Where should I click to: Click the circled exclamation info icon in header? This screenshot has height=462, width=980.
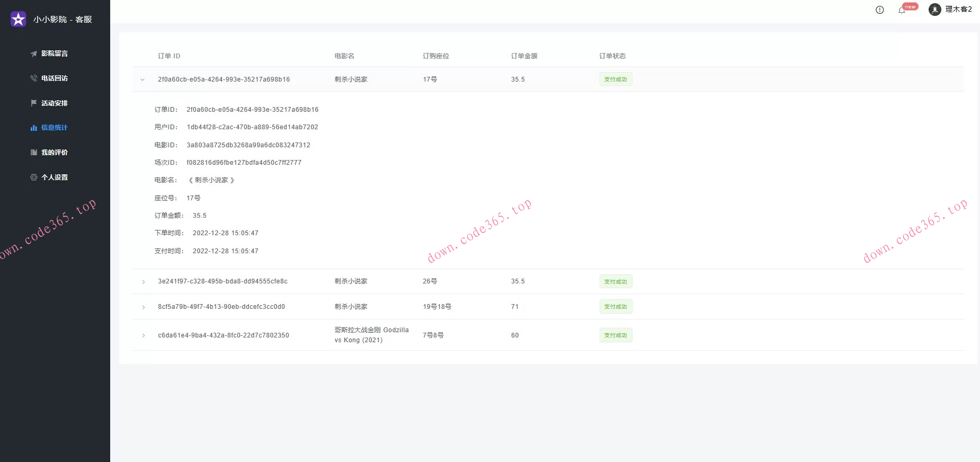[x=880, y=10]
